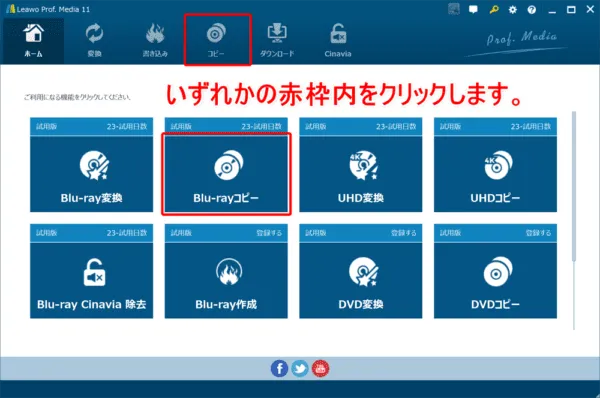Open the 書き込み (Burn) tab
Viewport: 600px width, 398px height.
155,41
